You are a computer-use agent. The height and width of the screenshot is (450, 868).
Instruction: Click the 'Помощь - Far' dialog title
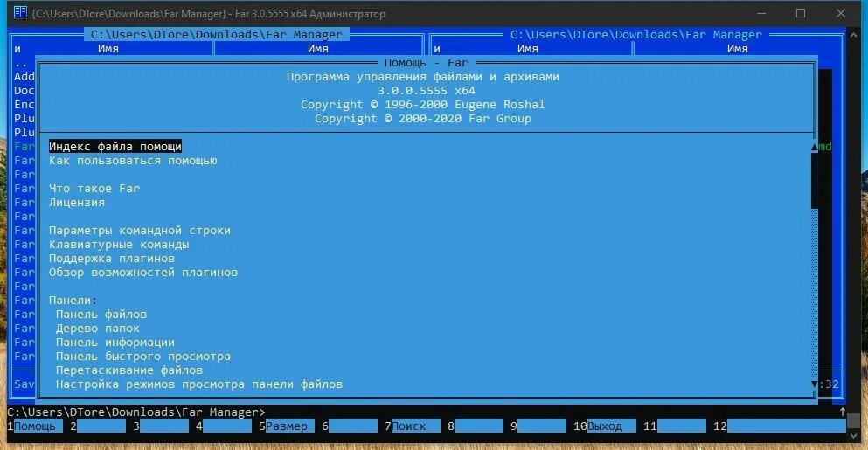[427, 63]
